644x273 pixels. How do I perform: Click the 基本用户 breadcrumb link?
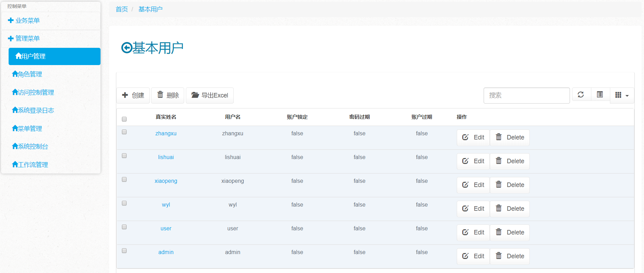point(150,9)
